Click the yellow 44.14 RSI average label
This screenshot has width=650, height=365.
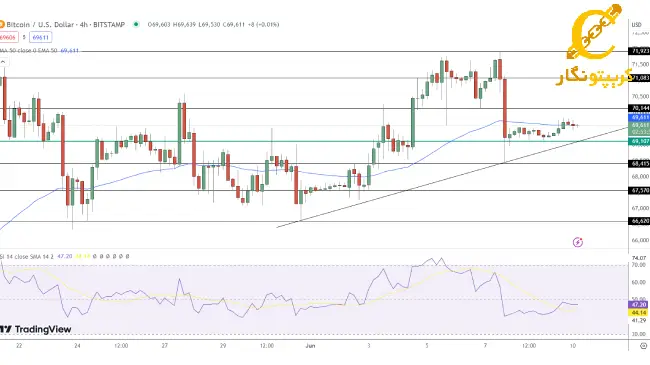coord(638,312)
